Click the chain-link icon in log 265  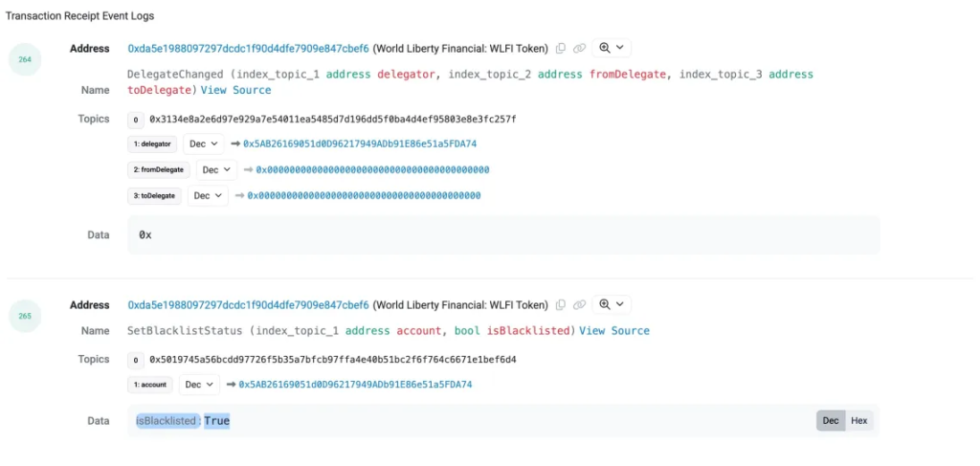pos(579,304)
